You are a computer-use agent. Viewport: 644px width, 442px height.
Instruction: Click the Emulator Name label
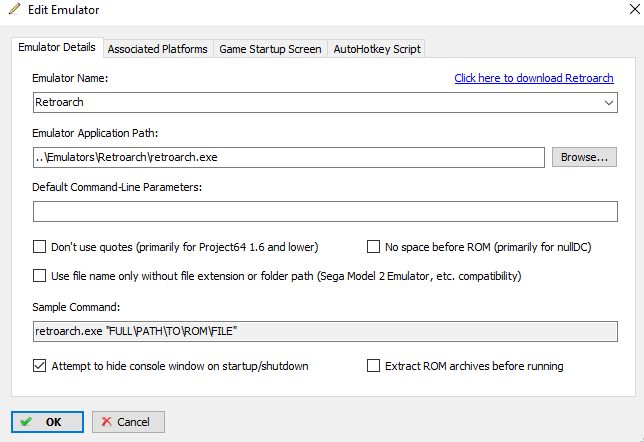tap(70, 78)
